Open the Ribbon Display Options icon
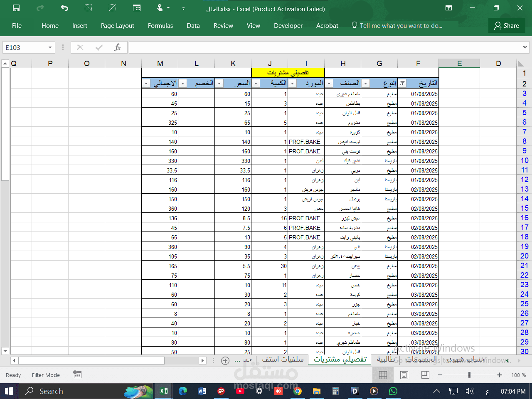Image resolution: width=532 pixels, height=399 pixels. (x=449, y=8)
